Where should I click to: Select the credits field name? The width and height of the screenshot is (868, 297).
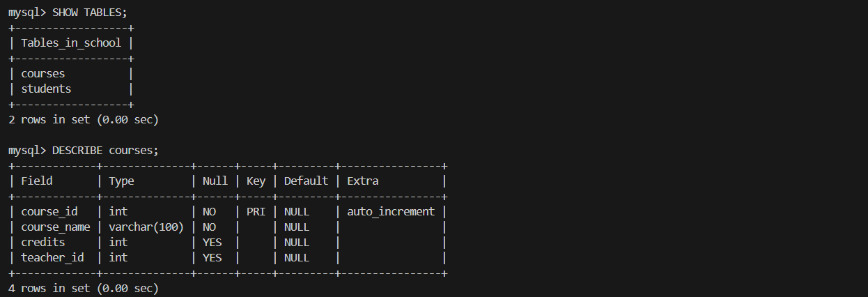[43, 242]
